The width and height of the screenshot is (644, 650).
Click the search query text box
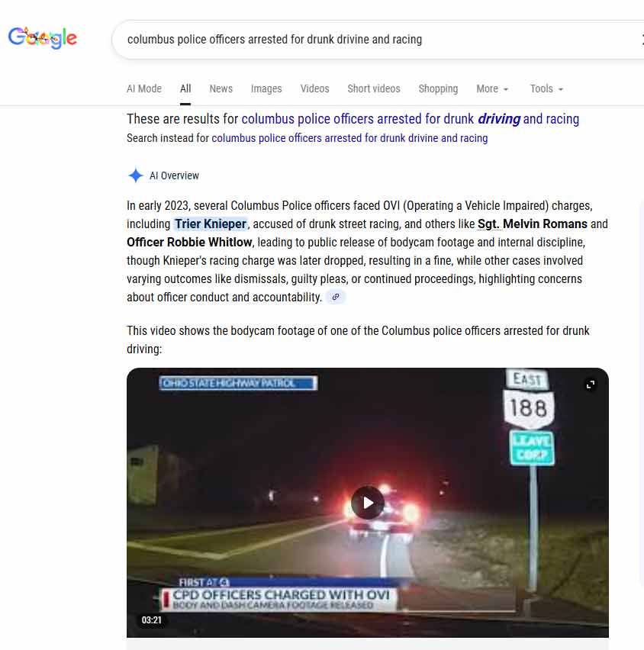[378, 40]
